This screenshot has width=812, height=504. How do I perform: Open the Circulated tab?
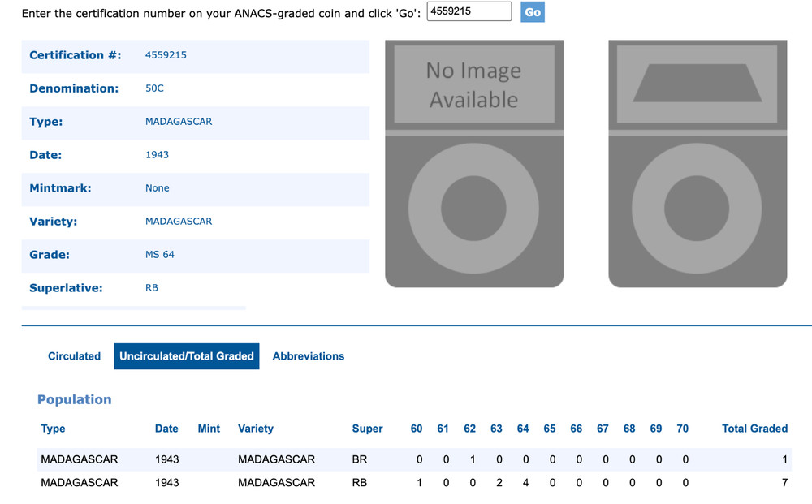(74, 356)
